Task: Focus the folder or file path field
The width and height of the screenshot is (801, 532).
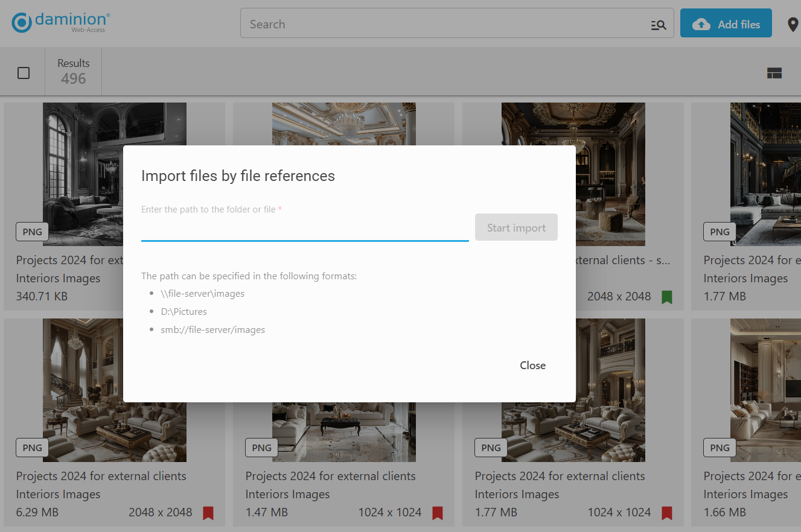Action: 304,229
